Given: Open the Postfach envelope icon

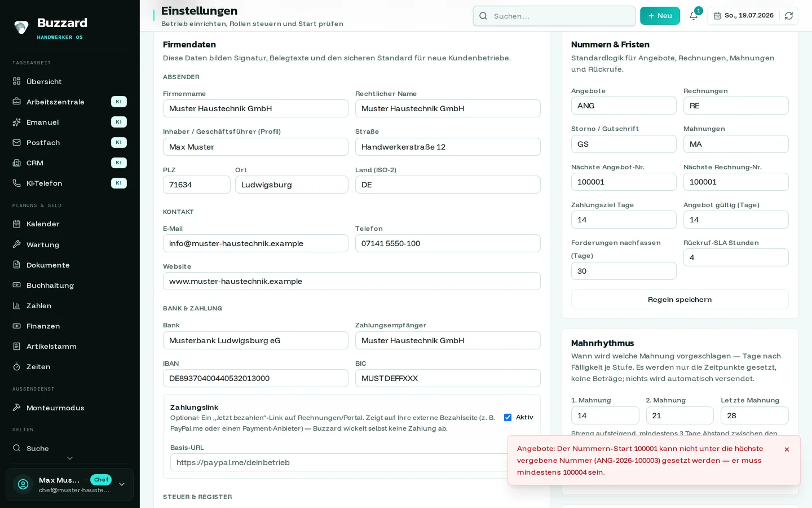Looking at the screenshot, I should pyautogui.click(x=16, y=142).
